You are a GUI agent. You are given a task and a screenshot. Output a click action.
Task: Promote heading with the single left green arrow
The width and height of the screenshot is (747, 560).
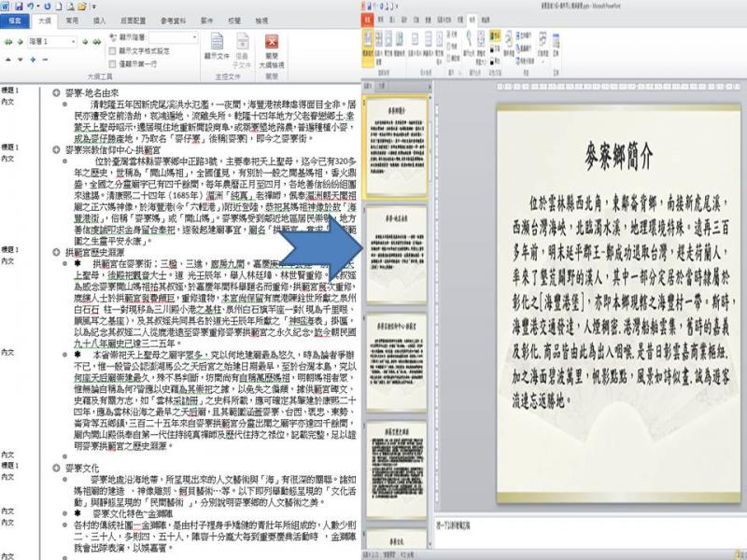[x=21, y=42]
